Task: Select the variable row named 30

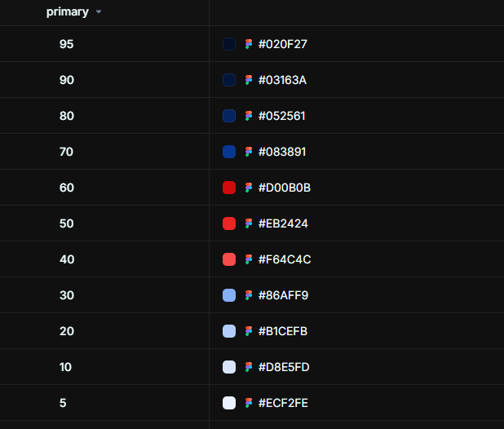Action: coord(67,295)
